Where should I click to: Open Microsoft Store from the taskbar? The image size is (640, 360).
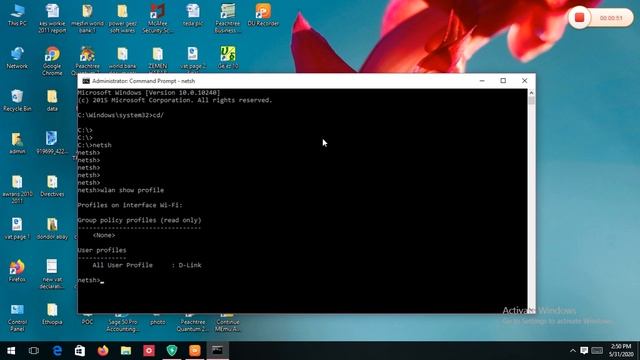80,351
